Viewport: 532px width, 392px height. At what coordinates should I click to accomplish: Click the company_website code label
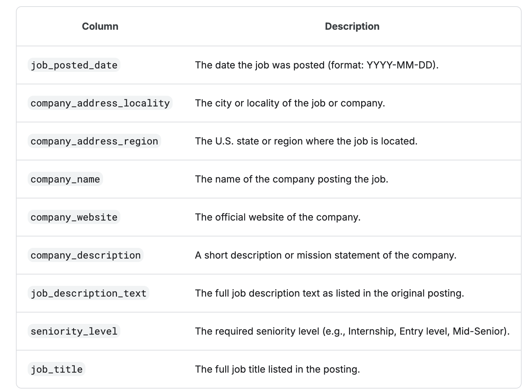[74, 217]
